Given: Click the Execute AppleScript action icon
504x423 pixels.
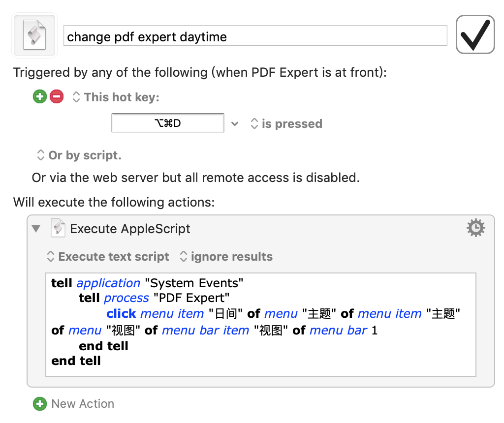Looking at the screenshot, I should pyautogui.click(x=58, y=229).
